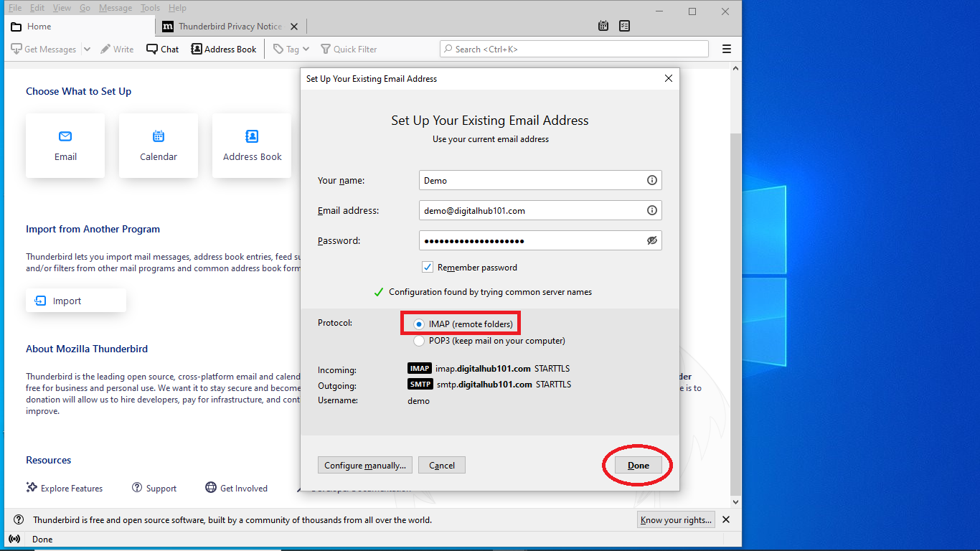Close the Thunderbird Privacy Notice tab
This screenshot has height=551, width=980.
(293, 27)
